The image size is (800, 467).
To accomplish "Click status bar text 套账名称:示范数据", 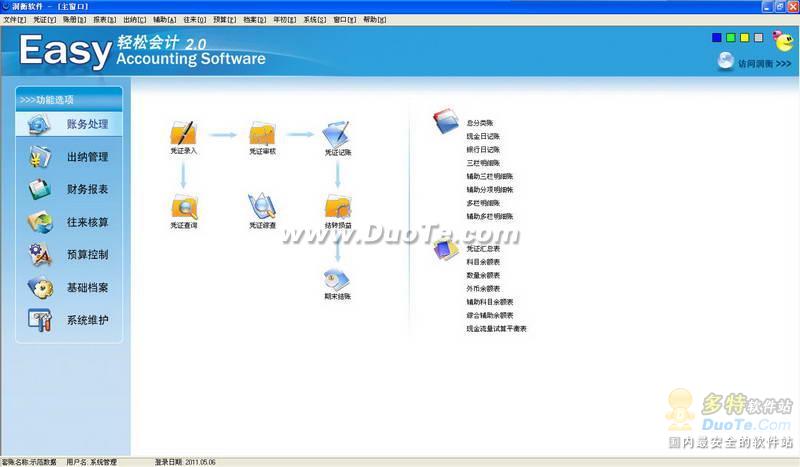I will coord(29,462).
